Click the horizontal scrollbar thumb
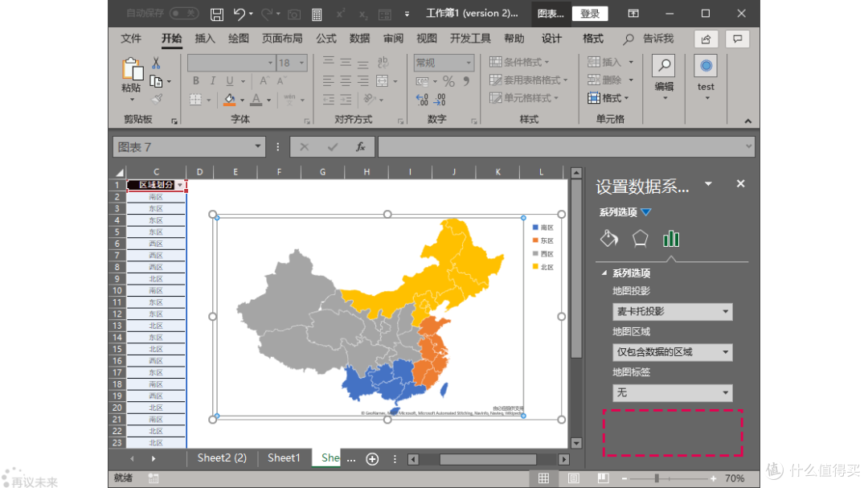This screenshot has width=868, height=488. tap(488, 459)
